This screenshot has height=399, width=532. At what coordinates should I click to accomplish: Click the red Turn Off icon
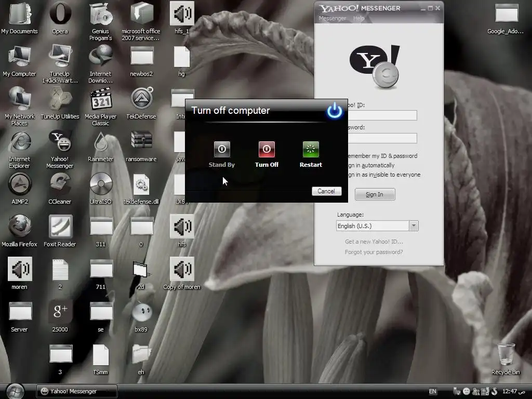tap(267, 149)
